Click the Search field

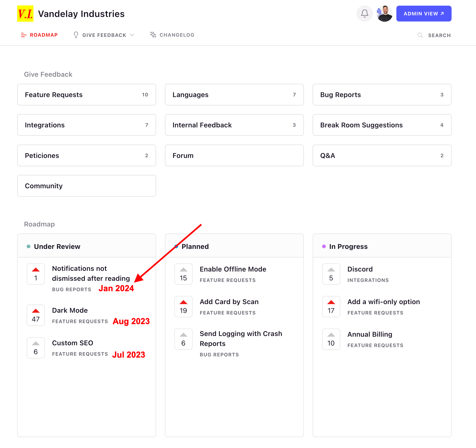(x=434, y=35)
